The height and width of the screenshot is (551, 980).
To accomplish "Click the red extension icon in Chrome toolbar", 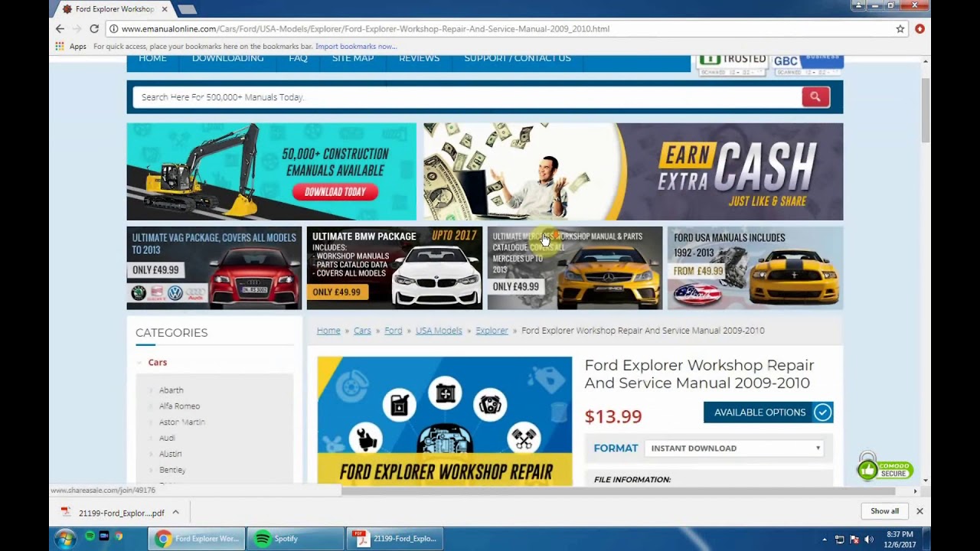I will point(920,29).
